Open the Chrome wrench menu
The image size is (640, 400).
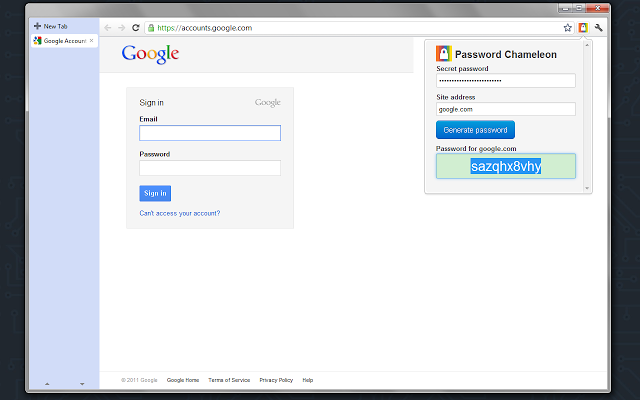[x=598, y=28]
